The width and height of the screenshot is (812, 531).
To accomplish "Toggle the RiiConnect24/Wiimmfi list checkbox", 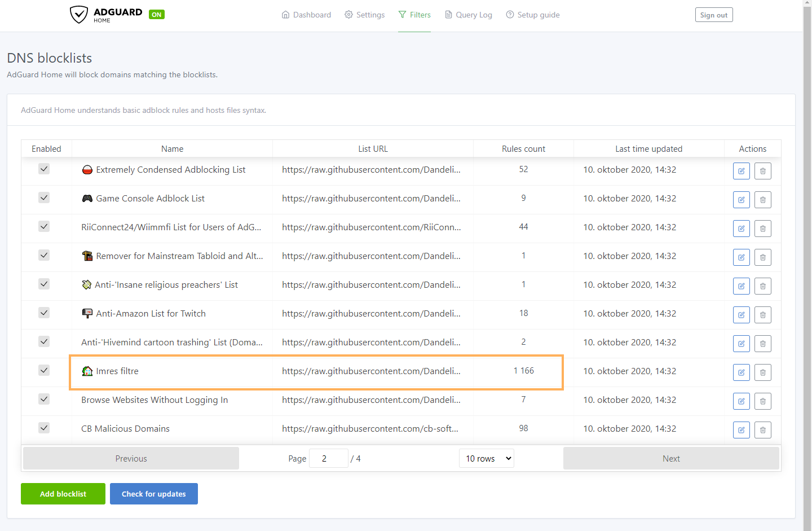I will tap(44, 226).
